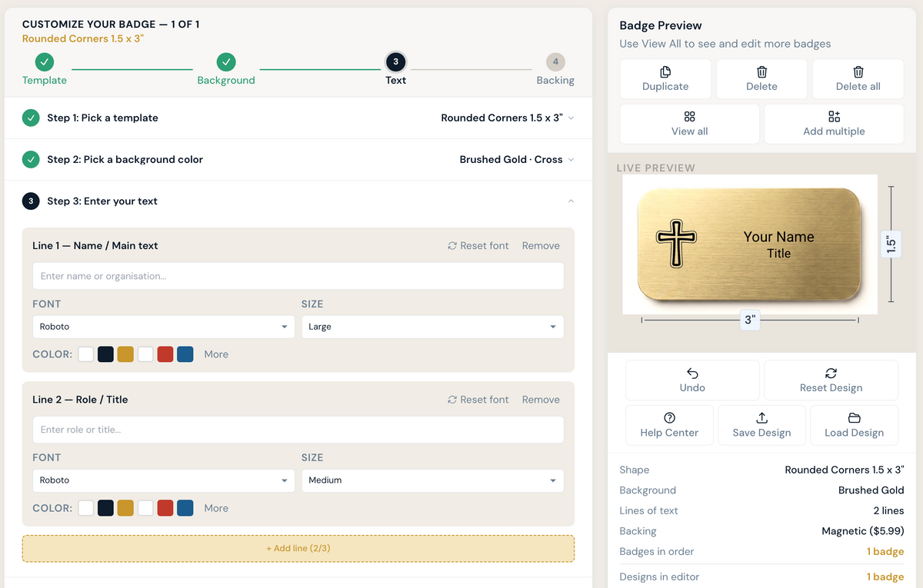923x588 pixels.
Task: Open the Help Center
Action: pos(669,425)
